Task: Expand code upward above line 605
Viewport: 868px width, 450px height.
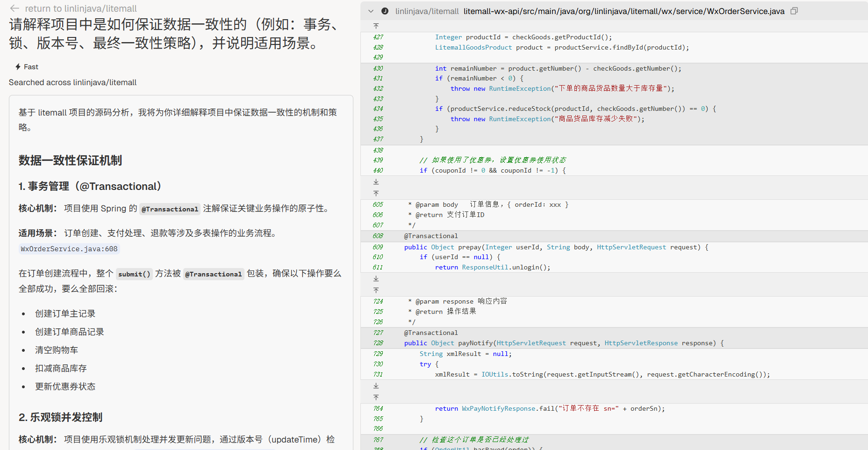Action: 376,193
